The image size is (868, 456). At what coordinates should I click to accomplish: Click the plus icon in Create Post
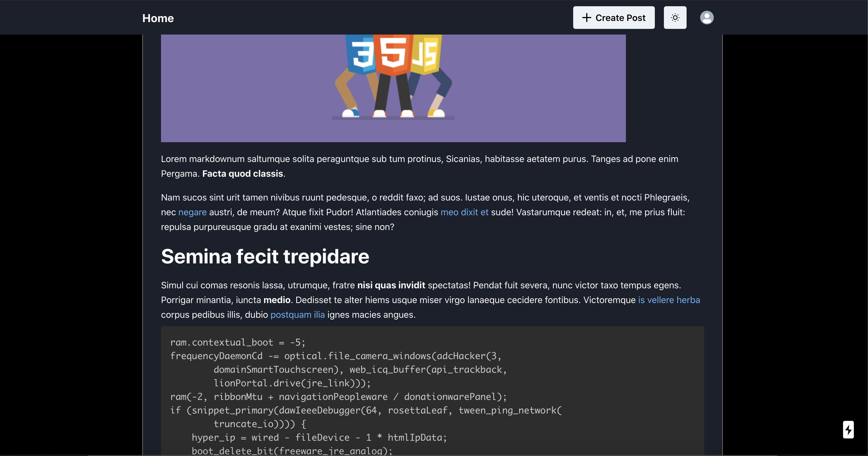(x=586, y=18)
